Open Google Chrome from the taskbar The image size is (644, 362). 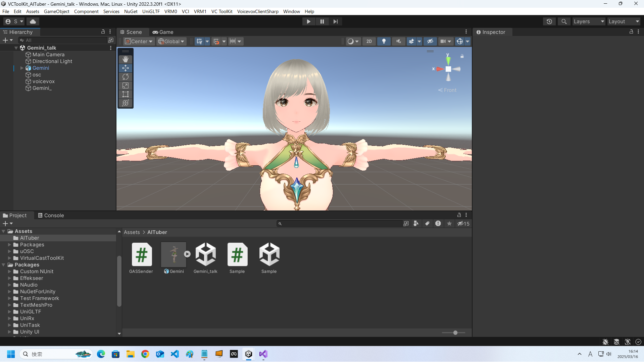tap(145, 354)
